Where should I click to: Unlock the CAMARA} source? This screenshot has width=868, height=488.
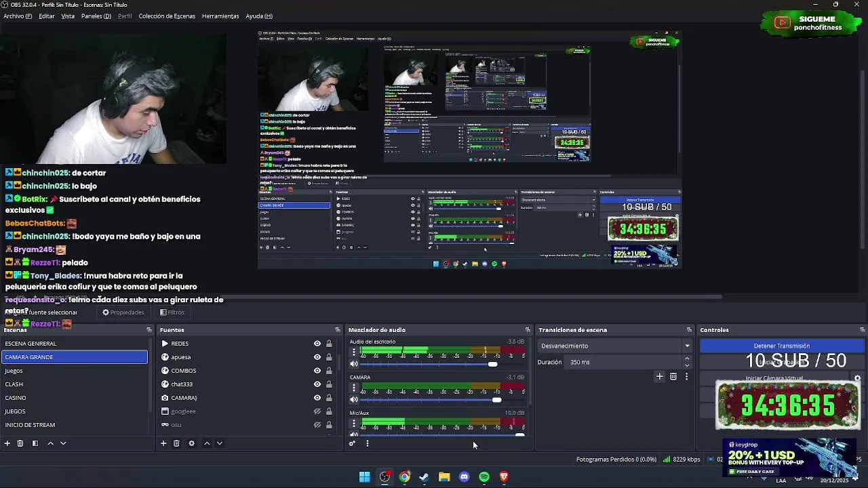click(x=329, y=398)
